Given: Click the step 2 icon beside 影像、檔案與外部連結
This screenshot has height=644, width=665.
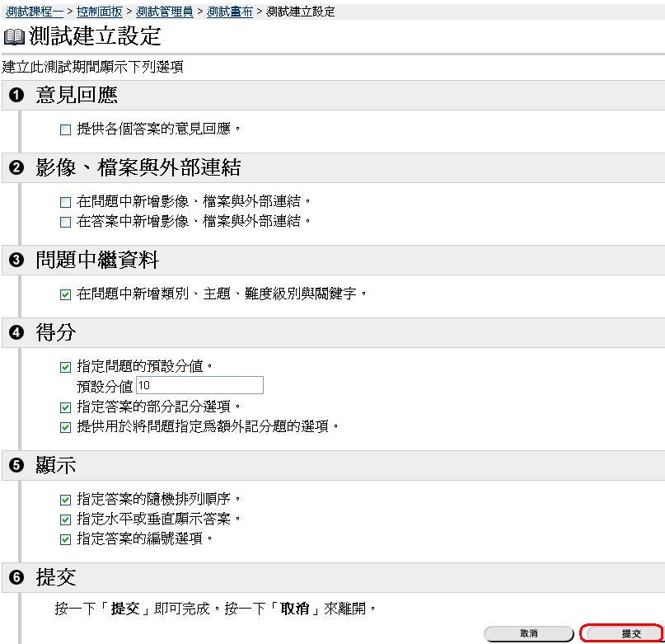Looking at the screenshot, I should (16, 168).
